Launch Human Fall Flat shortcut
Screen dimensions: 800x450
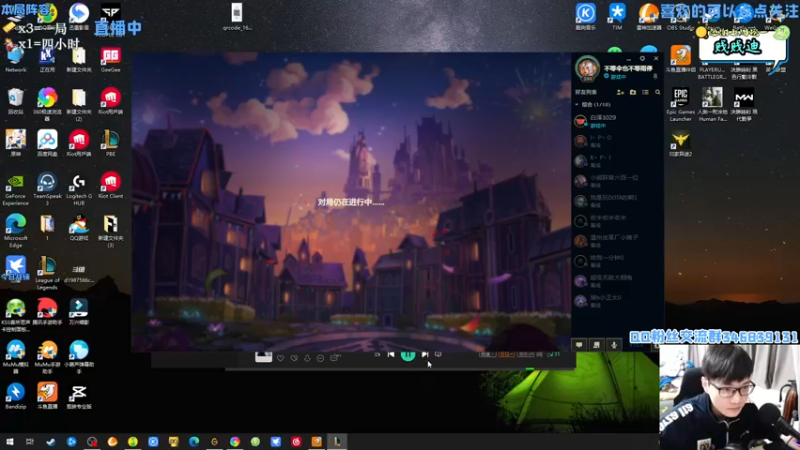pos(712,105)
